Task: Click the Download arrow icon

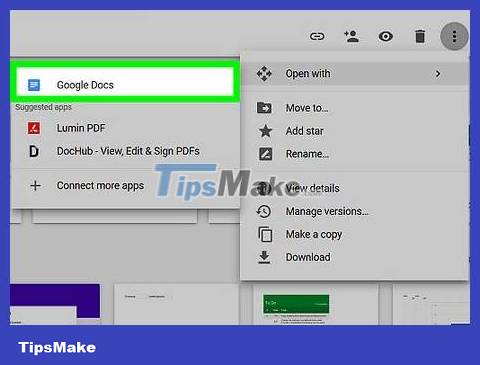Action: click(264, 257)
